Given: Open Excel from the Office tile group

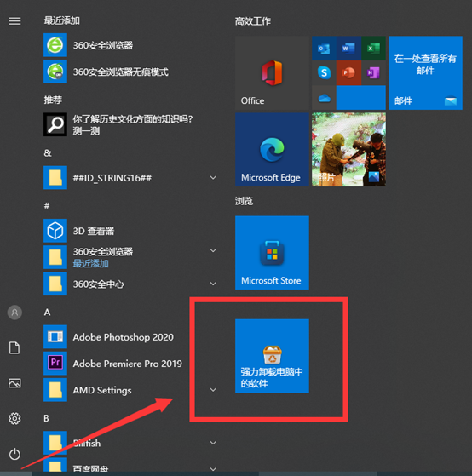Looking at the screenshot, I should [373, 49].
